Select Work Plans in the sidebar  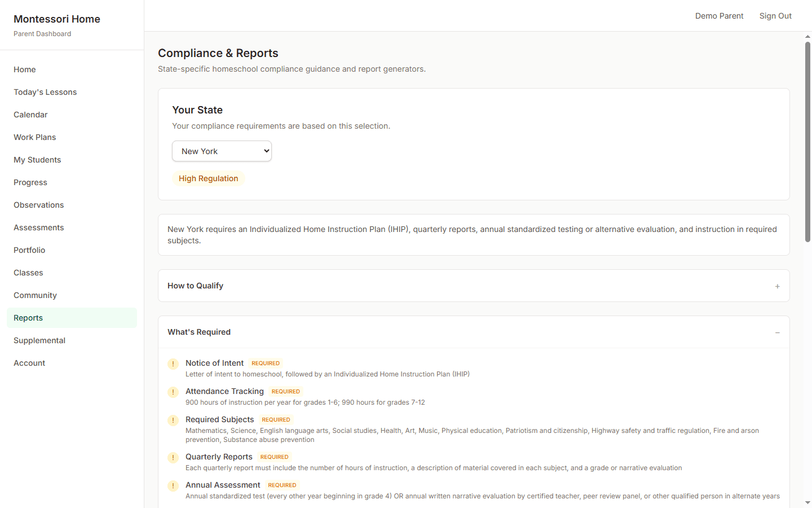tap(34, 137)
